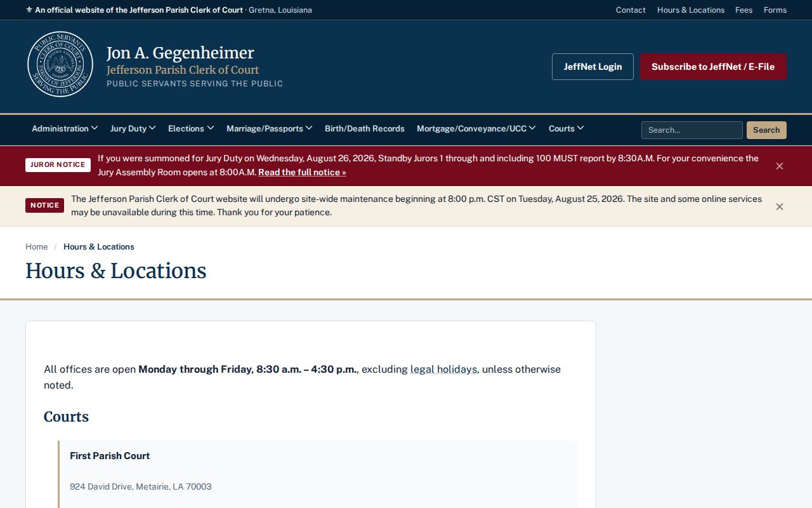The height and width of the screenshot is (508, 812).
Task: Open the Marriage/Passports dropdown
Action: coord(270,128)
